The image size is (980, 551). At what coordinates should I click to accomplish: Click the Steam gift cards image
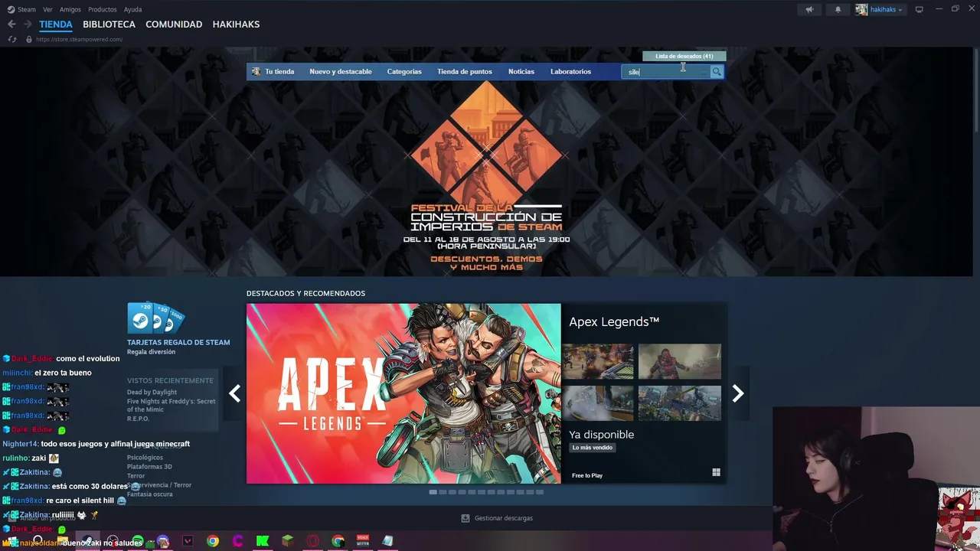coord(155,318)
